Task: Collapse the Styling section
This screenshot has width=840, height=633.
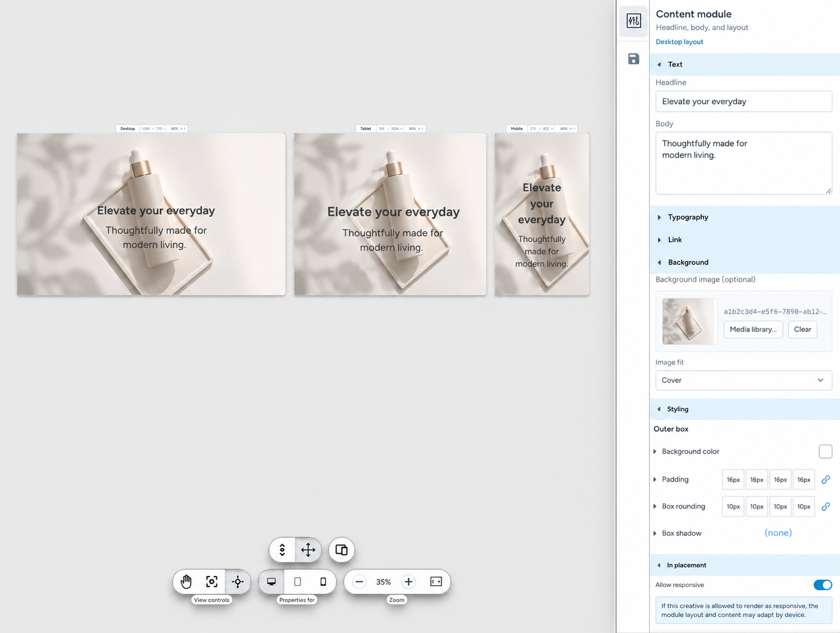Action: point(745,409)
